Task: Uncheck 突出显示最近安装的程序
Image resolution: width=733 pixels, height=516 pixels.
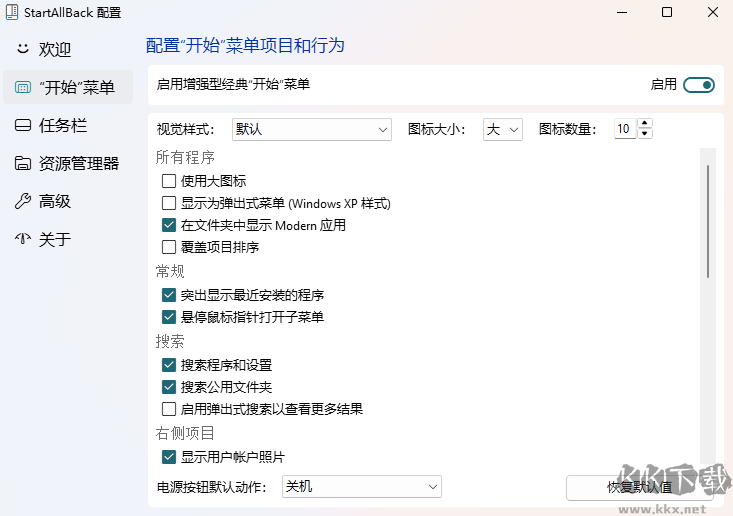Action: 169,295
